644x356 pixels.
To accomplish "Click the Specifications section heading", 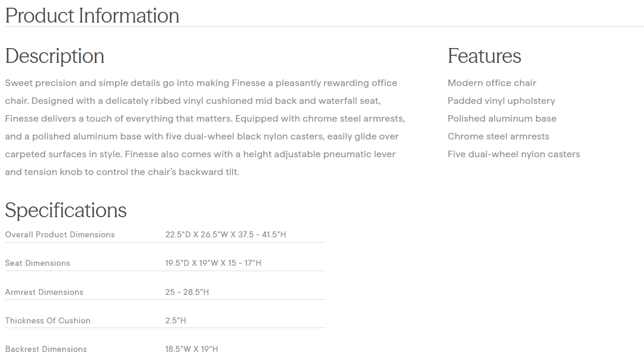I will 66,210.
